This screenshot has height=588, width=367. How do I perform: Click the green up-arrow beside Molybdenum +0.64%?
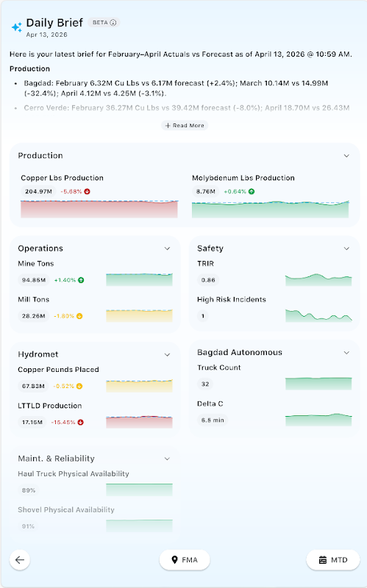252,192
